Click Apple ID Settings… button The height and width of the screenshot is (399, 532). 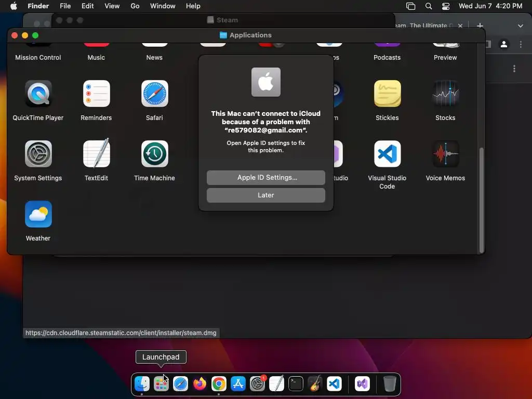[265, 178]
